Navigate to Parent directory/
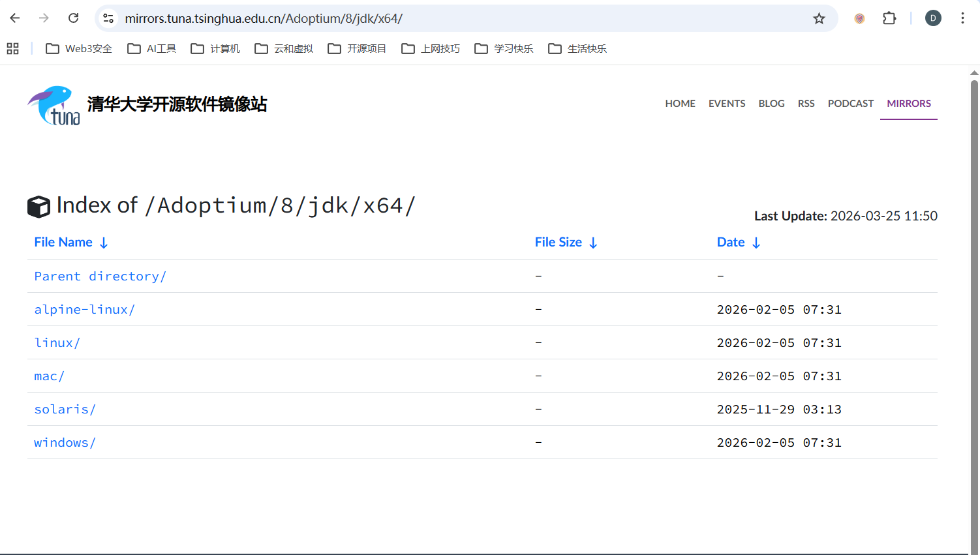Screen dimensions: 980x555 [100, 277]
